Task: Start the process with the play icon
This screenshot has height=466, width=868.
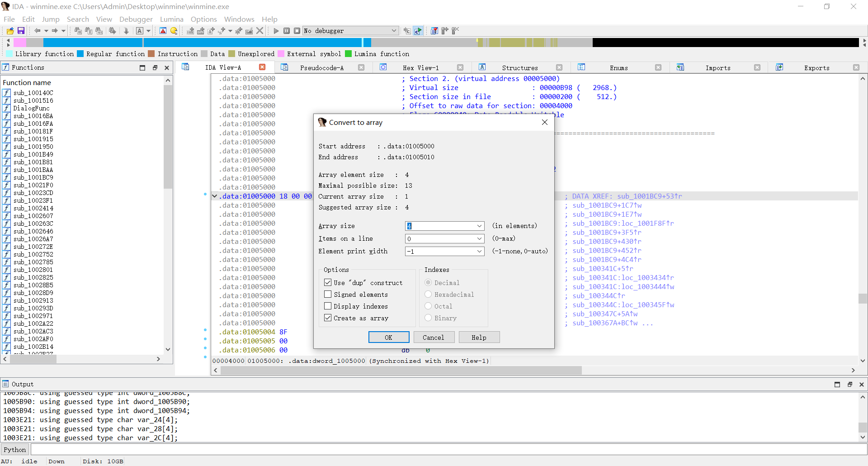Action: tap(276, 31)
